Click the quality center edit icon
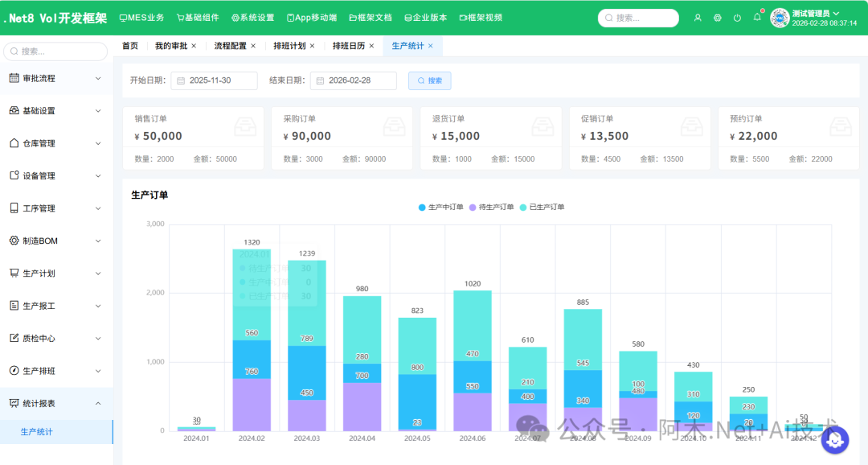Viewport: 868px width, 465px height. 14,338
